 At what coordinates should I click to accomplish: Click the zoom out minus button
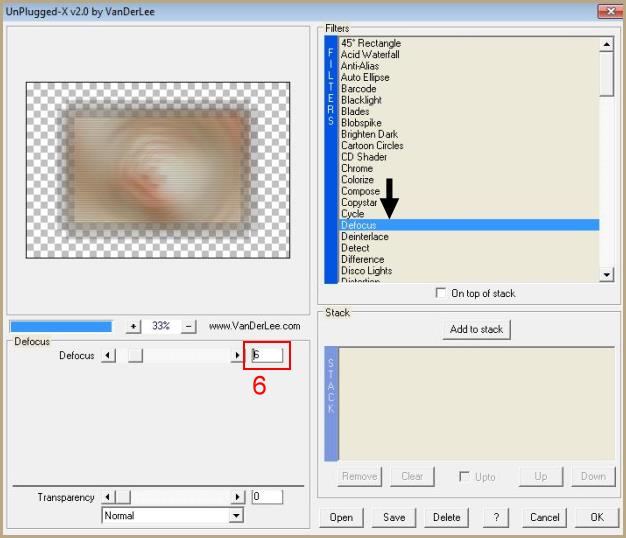(x=189, y=326)
